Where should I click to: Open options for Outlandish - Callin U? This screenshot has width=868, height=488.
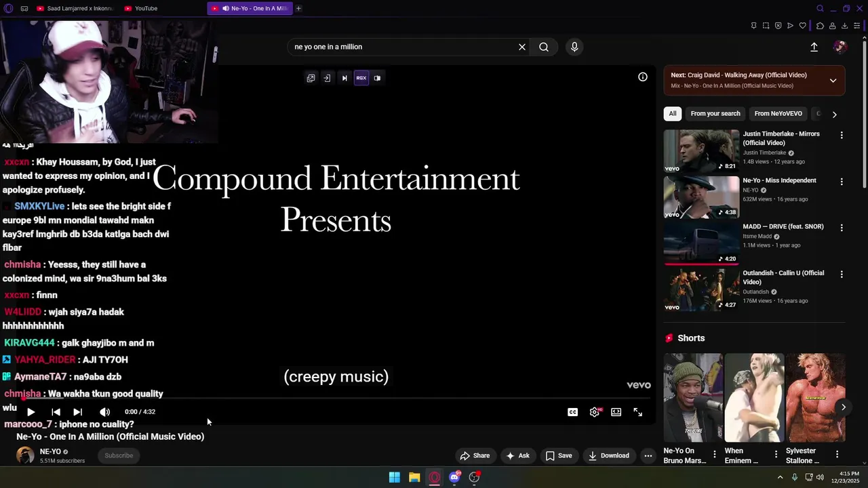(x=842, y=274)
